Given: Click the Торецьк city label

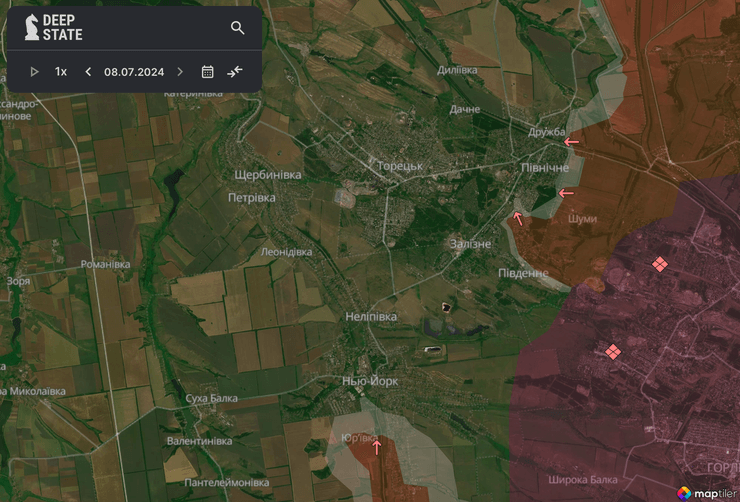Looking at the screenshot, I should coord(401,165).
